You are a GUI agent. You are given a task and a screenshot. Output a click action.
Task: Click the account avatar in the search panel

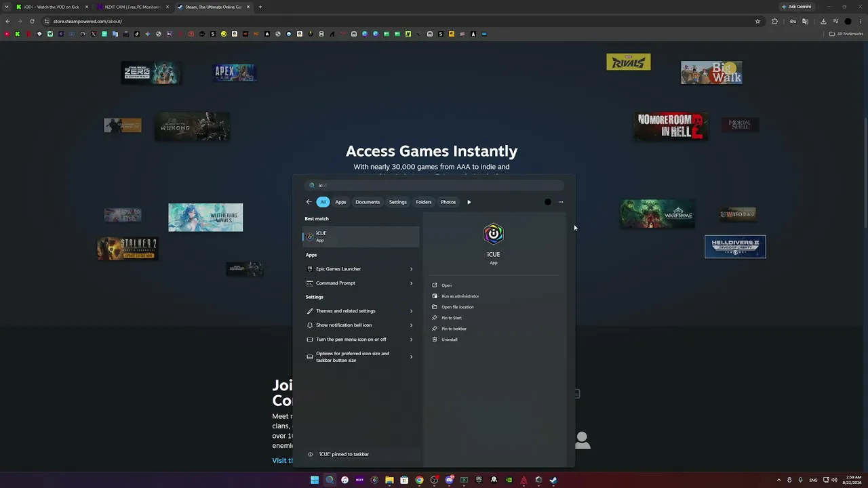coord(548,202)
